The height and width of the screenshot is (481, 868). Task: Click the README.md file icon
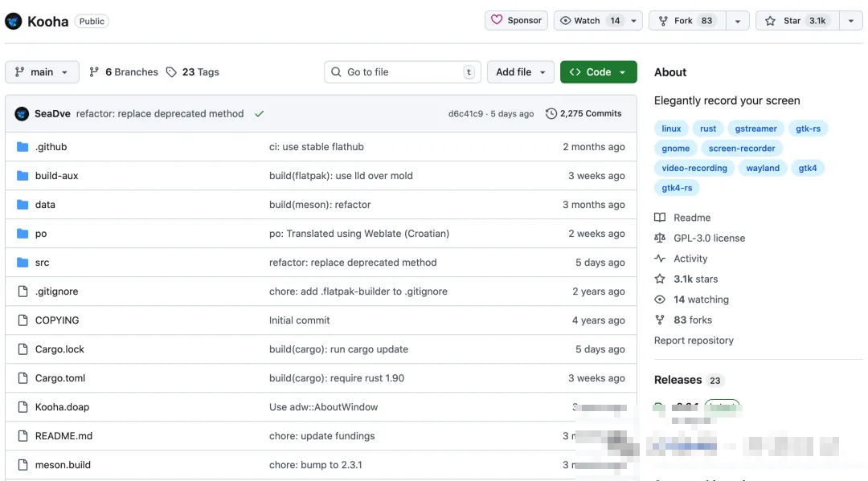23,436
